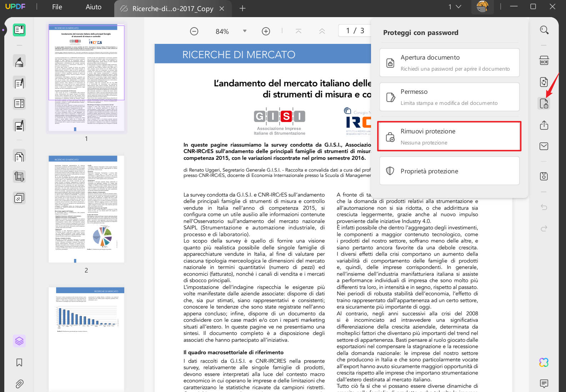Viewport: 566px width, 392px height.
Task: Select page 3 thumbnail
Action: [86, 339]
